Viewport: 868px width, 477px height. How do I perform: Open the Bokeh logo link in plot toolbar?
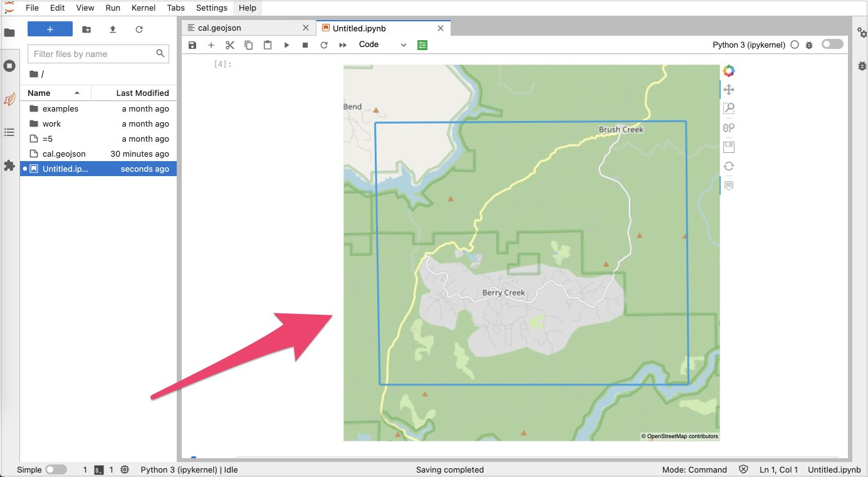click(x=728, y=71)
